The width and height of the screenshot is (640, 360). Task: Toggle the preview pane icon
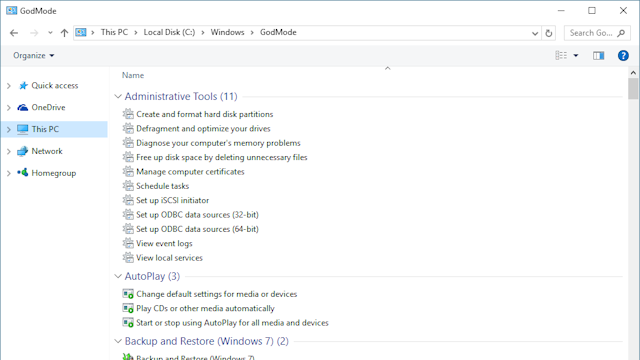pyautogui.click(x=598, y=56)
